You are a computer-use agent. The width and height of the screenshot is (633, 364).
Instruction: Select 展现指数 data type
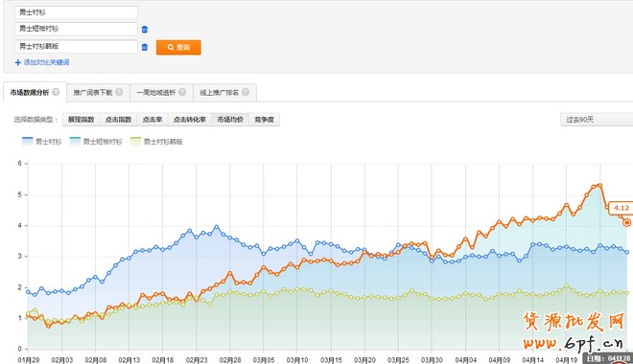(x=82, y=120)
